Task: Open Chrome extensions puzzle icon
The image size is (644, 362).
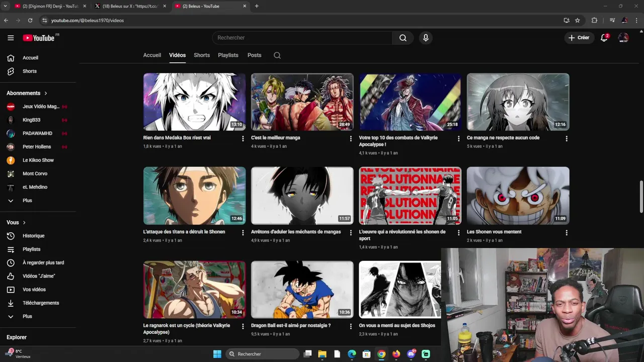Action: tap(594, 21)
